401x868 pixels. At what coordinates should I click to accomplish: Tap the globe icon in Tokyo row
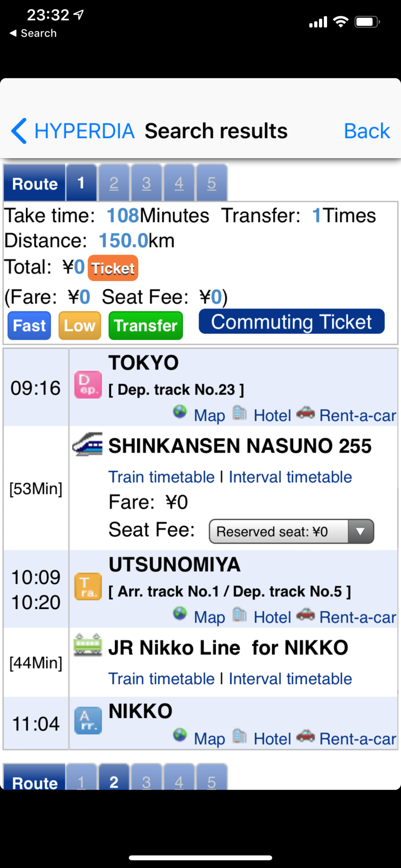coord(180,412)
